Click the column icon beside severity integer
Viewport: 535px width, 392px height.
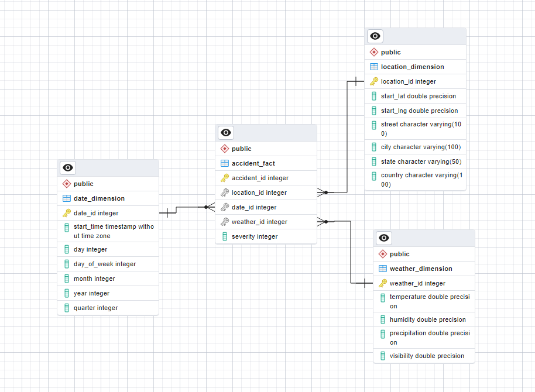225,237
